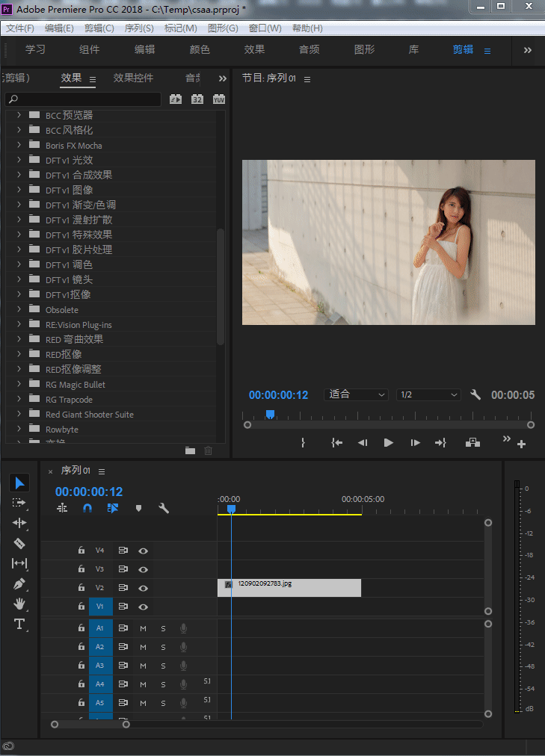545x756 pixels.
Task: Open Program monitor settings wrench
Action: coord(475,395)
